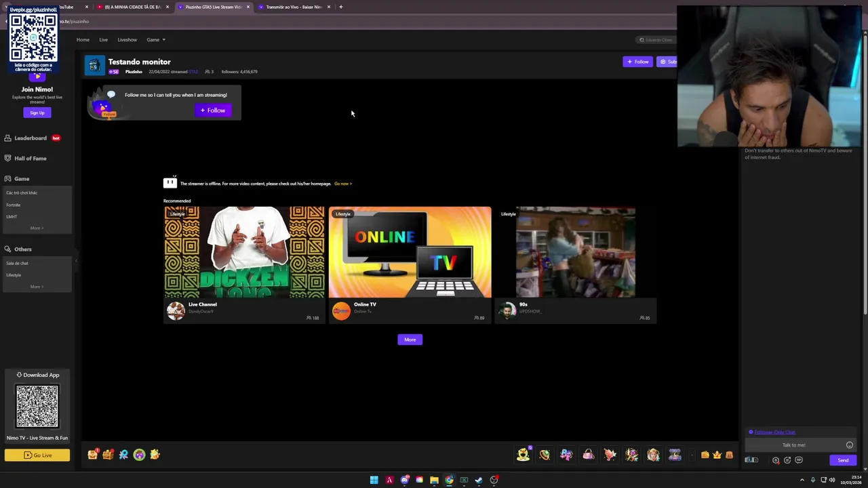Send the chat message
Viewport: 868px width, 488px height.
pos(843,460)
